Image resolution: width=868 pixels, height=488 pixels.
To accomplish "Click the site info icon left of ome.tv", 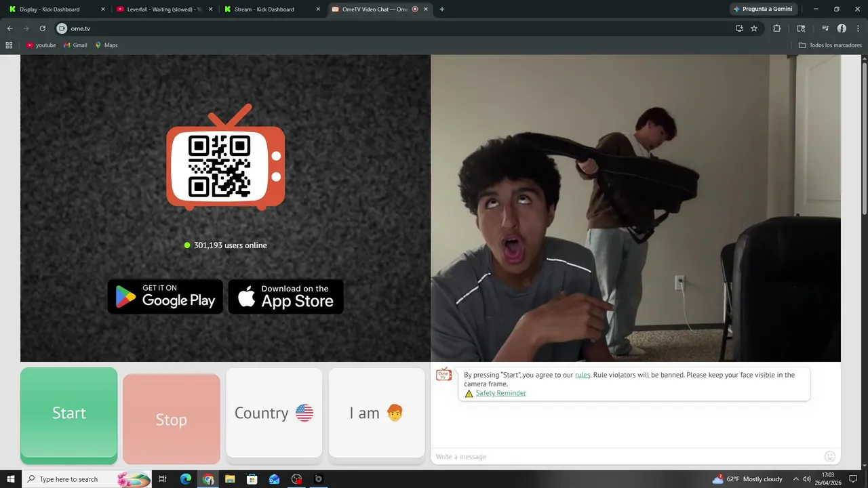I will (x=62, y=28).
